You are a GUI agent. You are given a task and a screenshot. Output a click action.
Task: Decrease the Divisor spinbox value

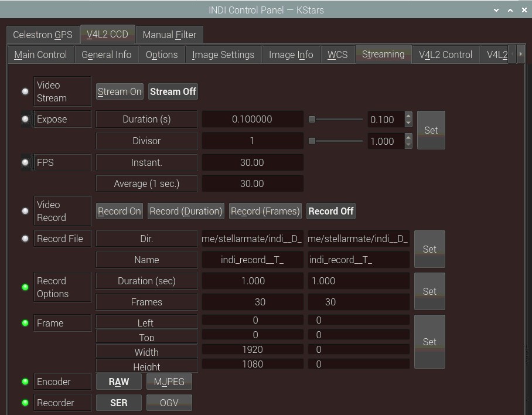(408, 145)
